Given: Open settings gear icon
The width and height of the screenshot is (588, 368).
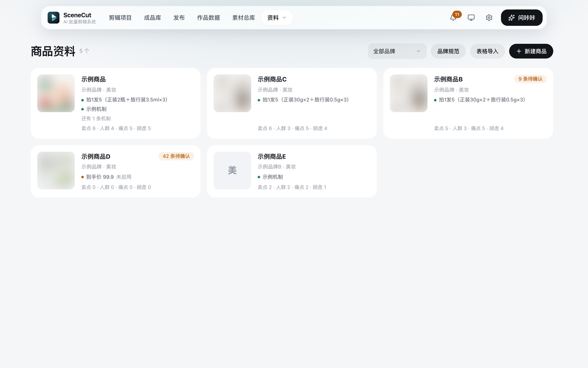Looking at the screenshot, I should click(489, 18).
